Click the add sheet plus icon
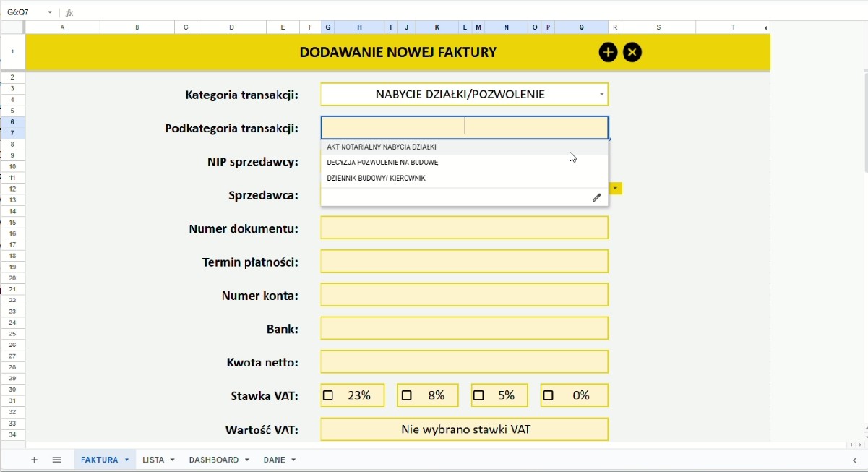 (x=34, y=460)
